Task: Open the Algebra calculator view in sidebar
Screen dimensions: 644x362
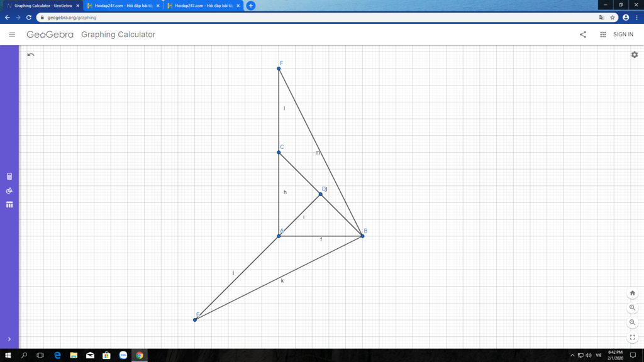Action: 9,177
